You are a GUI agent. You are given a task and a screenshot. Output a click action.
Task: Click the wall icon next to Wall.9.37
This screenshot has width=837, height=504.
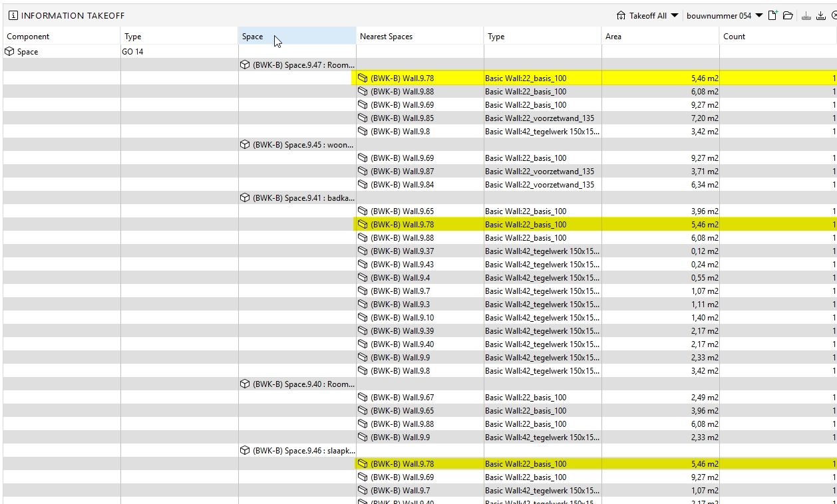pyautogui.click(x=363, y=251)
